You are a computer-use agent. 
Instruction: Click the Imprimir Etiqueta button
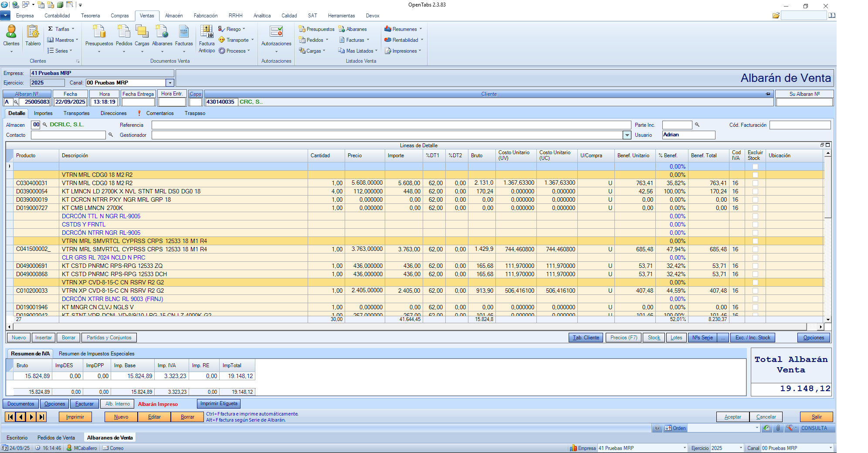[219, 404]
